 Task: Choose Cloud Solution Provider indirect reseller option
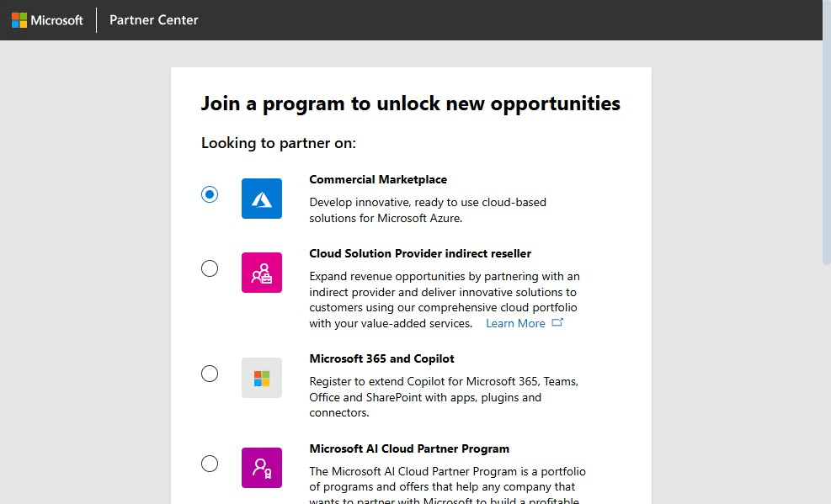click(x=210, y=268)
